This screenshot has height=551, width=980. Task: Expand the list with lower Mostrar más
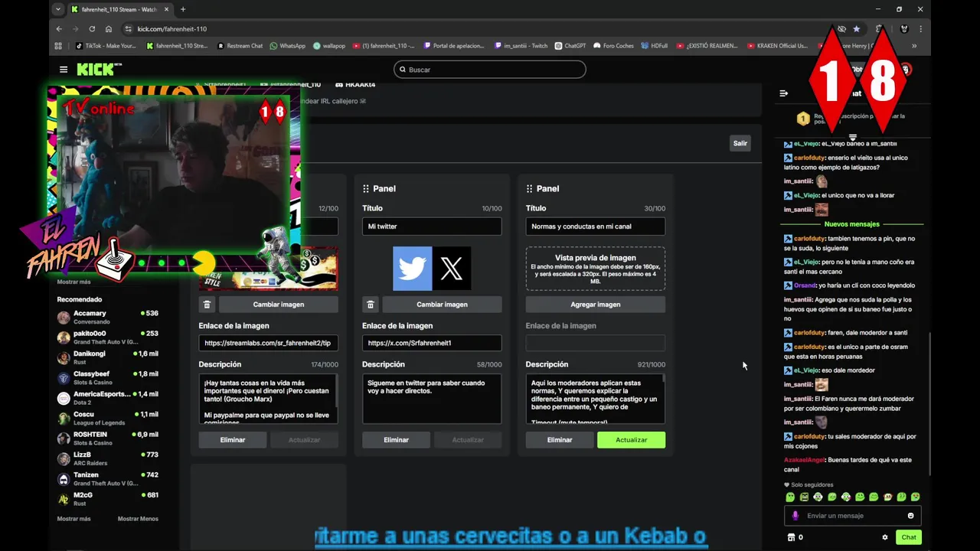[73, 519]
